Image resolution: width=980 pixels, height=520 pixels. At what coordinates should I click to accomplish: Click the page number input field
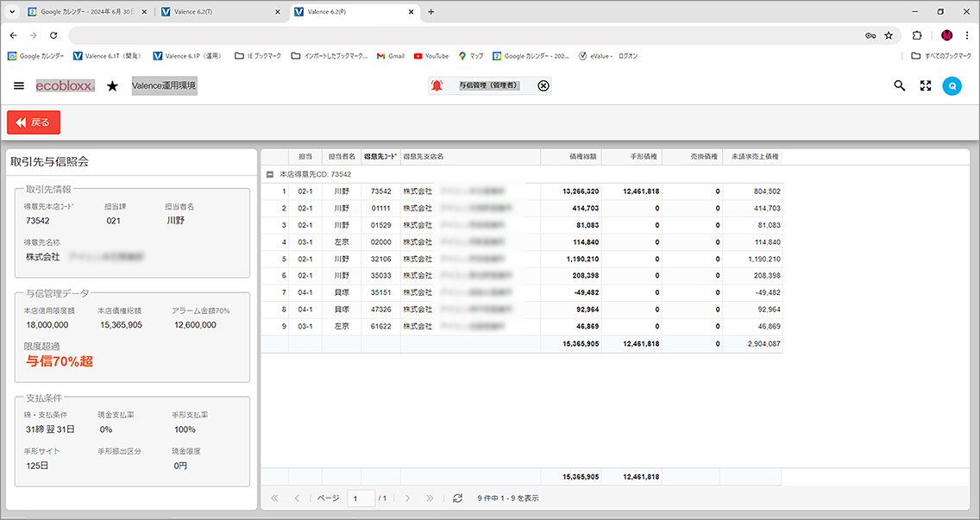[x=361, y=498]
